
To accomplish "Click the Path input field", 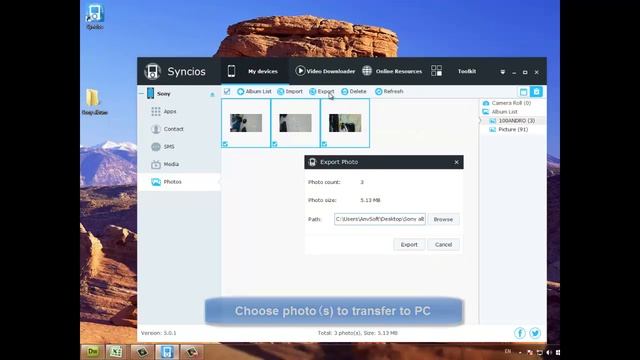I will tap(380, 219).
